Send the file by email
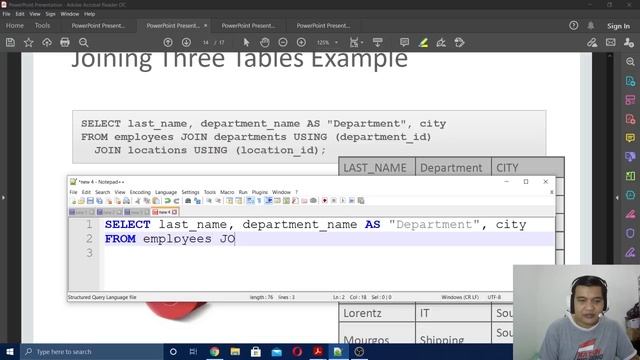Screen dimensions: 640x360 (611, 42)
